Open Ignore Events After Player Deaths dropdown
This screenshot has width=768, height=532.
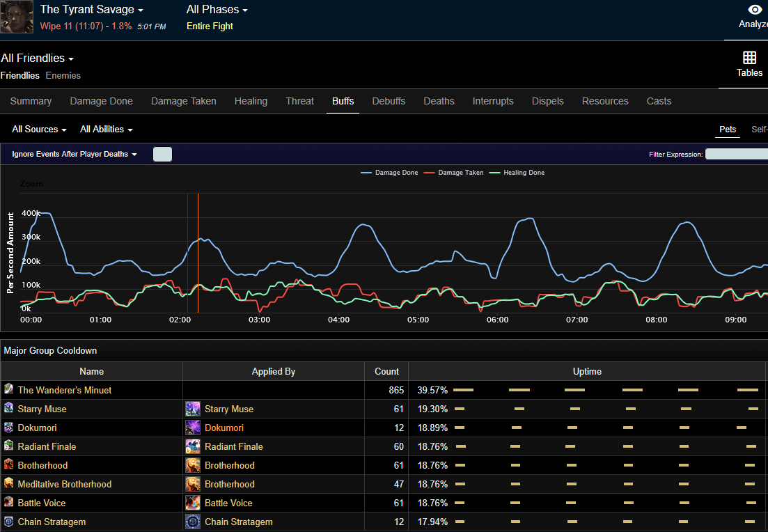(x=75, y=154)
